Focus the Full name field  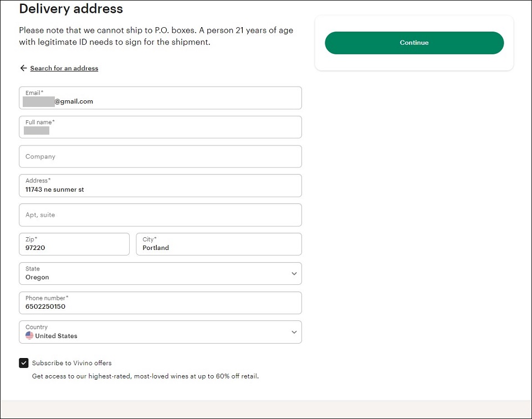point(160,127)
